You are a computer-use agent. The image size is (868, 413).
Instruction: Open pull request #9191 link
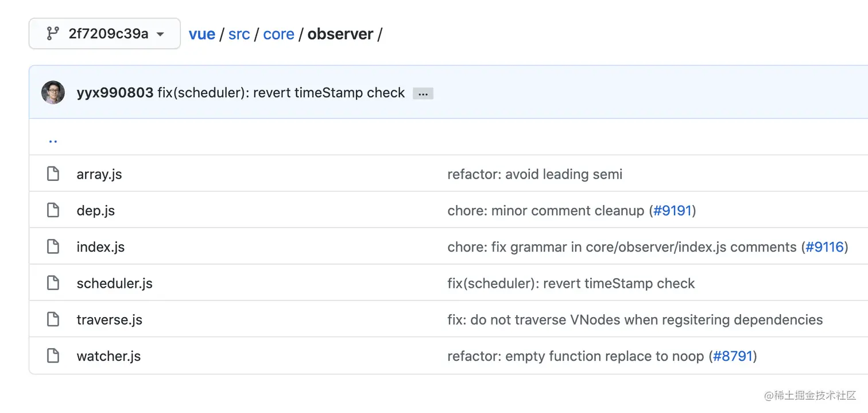point(673,210)
